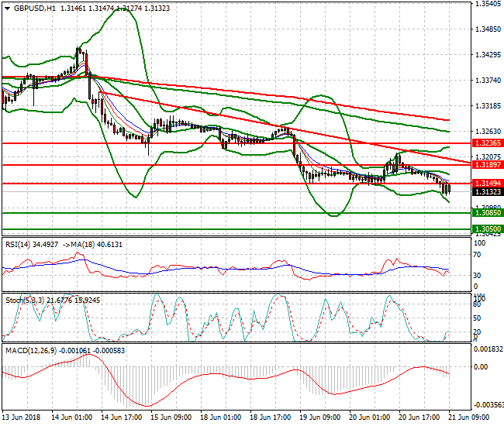
Task: Click the MACD 0.001832 scale value
Action: tap(488, 349)
